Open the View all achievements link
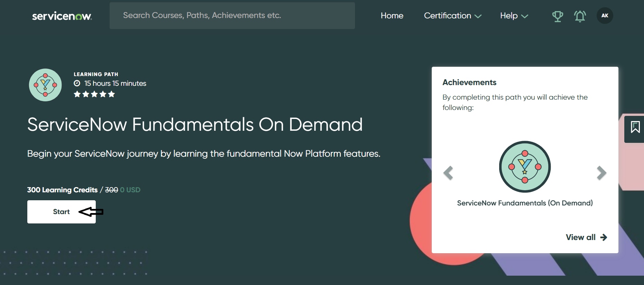The height and width of the screenshot is (285, 644). [586, 237]
